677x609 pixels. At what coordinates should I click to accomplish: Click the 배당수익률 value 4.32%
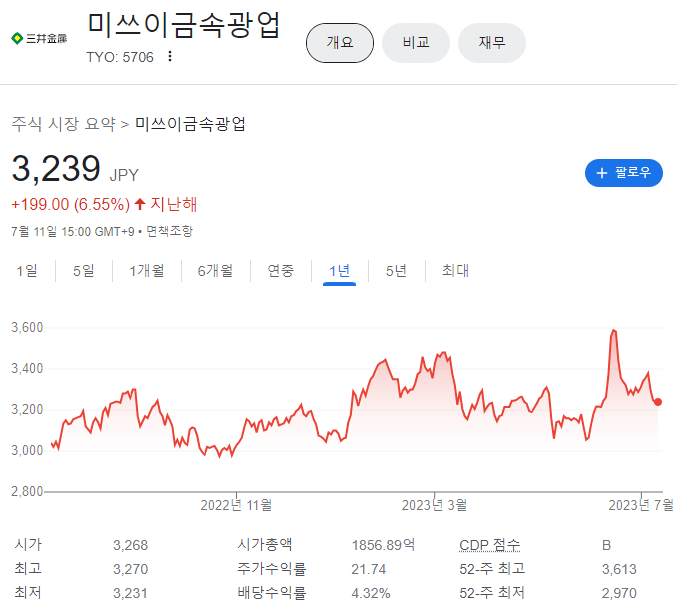tap(370, 593)
